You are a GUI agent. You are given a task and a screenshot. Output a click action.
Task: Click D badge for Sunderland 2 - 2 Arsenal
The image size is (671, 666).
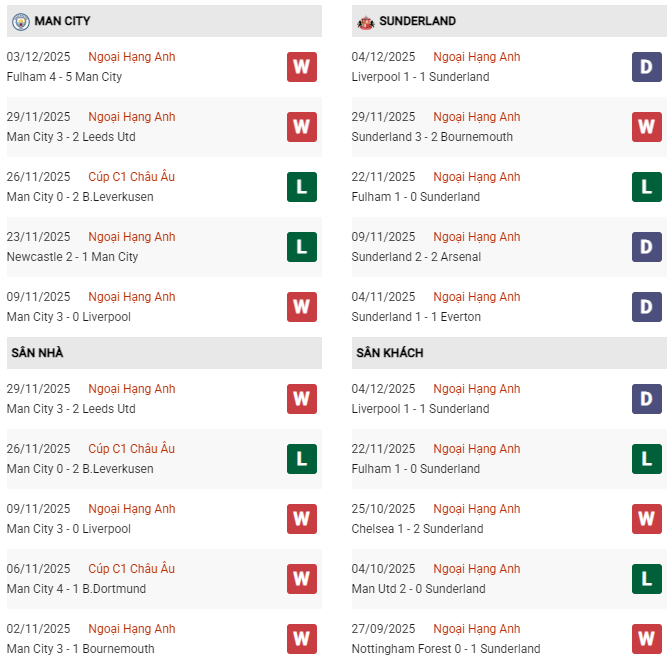click(646, 247)
